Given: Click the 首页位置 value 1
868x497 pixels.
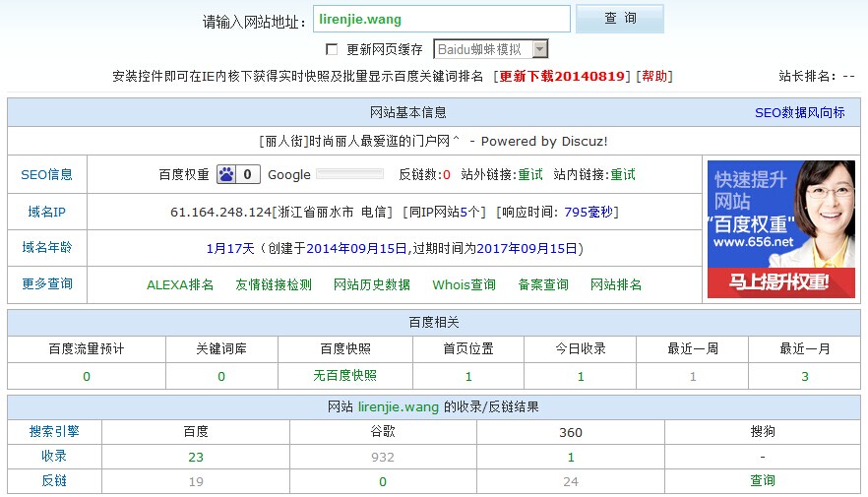Looking at the screenshot, I should click(x=468, y=376).
